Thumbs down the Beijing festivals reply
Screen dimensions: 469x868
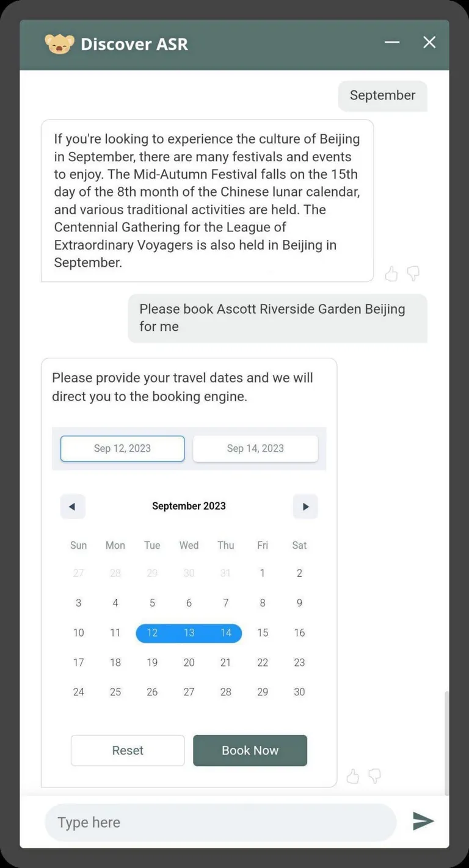click(x=413, y=273)
